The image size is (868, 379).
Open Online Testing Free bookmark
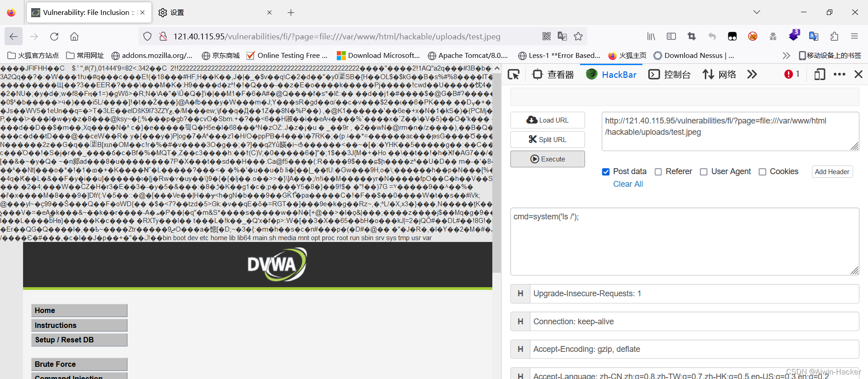[x=287, y=56]
